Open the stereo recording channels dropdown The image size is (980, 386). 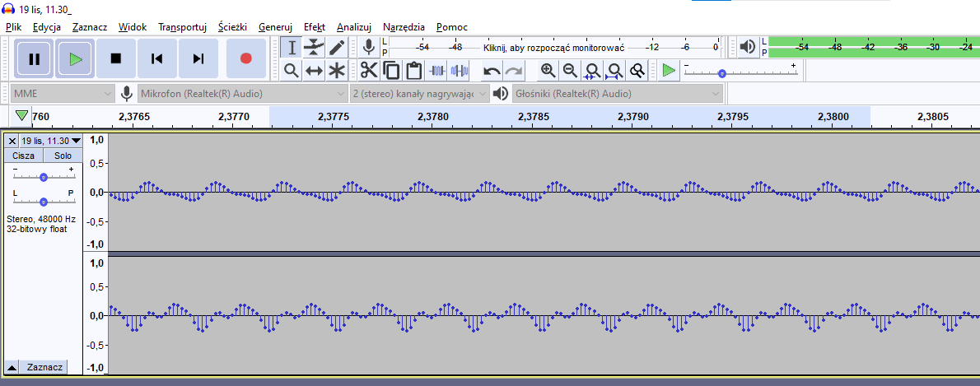[x=420, y=94]
